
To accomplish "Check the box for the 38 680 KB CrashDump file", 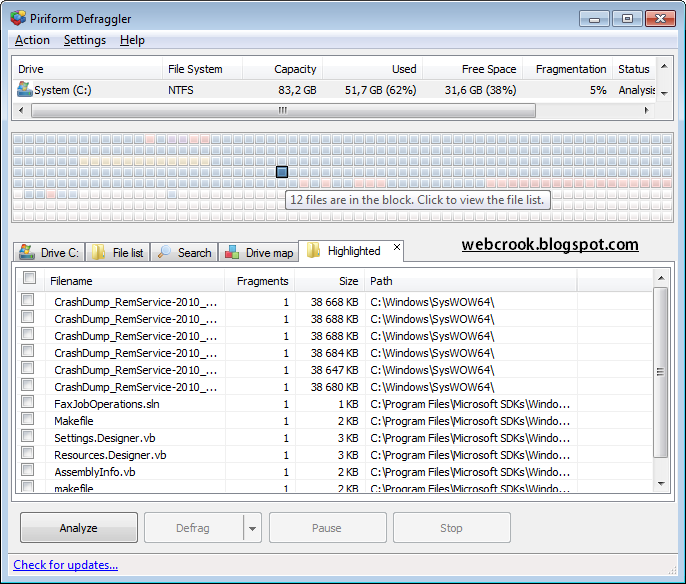I will 28,385.
